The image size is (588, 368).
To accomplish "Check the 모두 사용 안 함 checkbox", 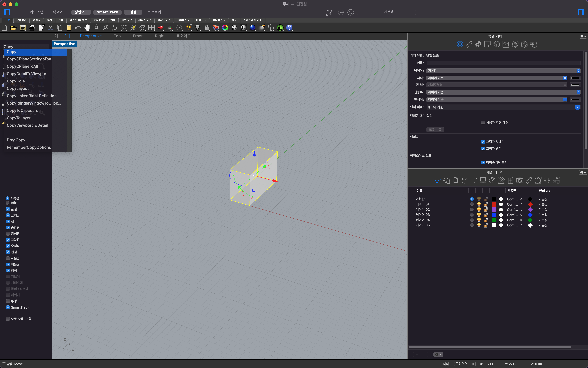I will [x=8, y=319].
